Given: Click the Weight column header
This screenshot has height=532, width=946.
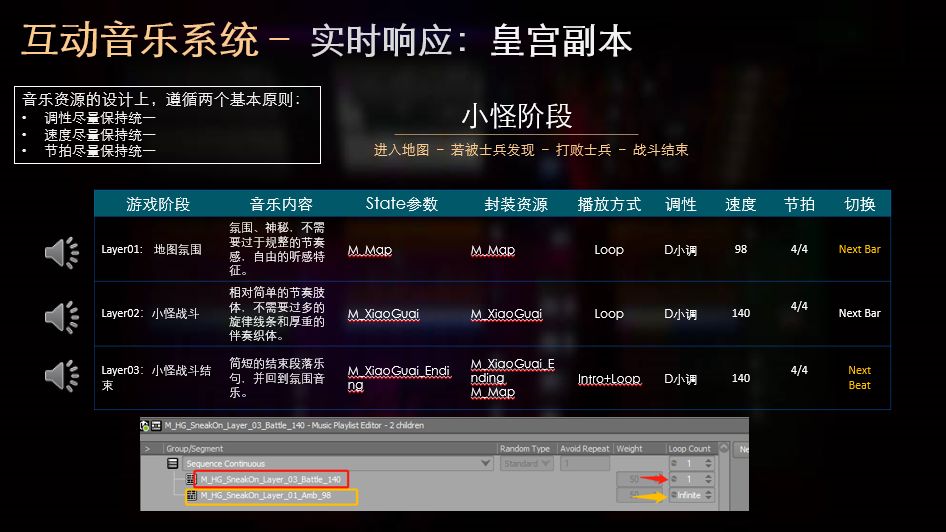Looking at the screenshot, I should [x=629, y=449].
